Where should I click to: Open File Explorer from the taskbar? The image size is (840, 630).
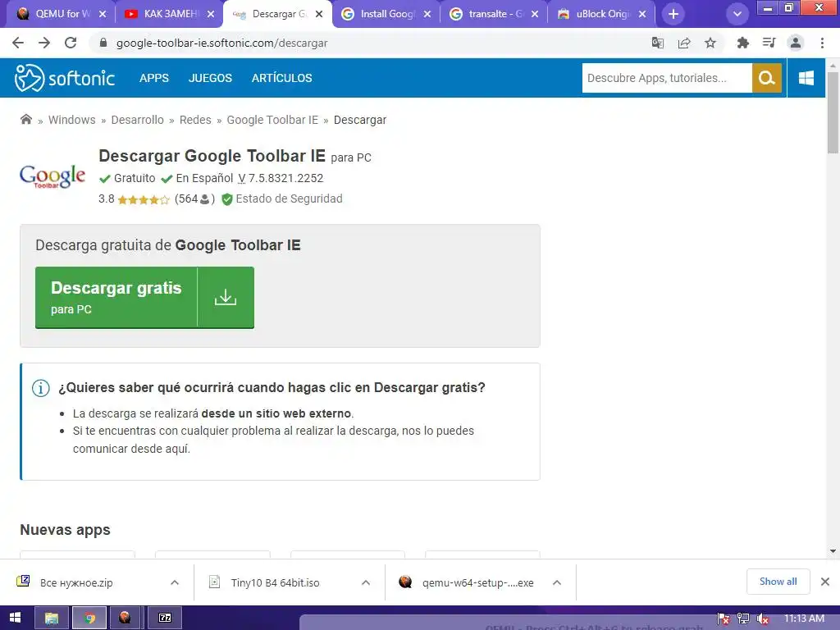[52, 619]
